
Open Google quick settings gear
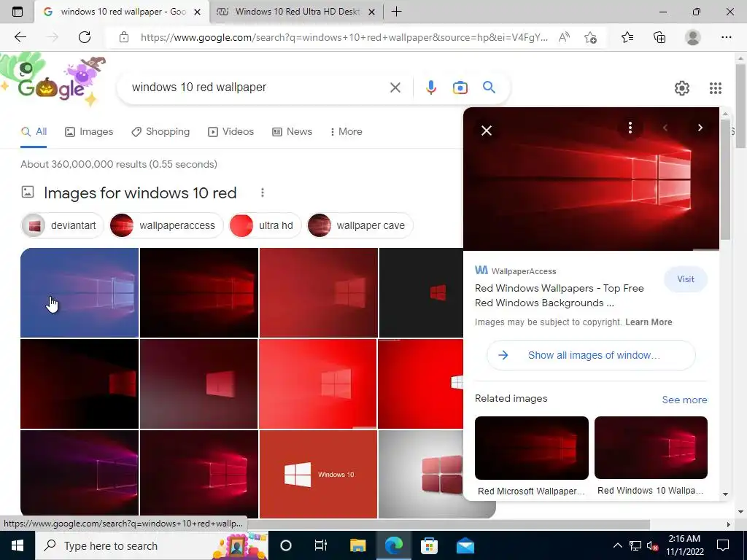click(x=682, y=88)
